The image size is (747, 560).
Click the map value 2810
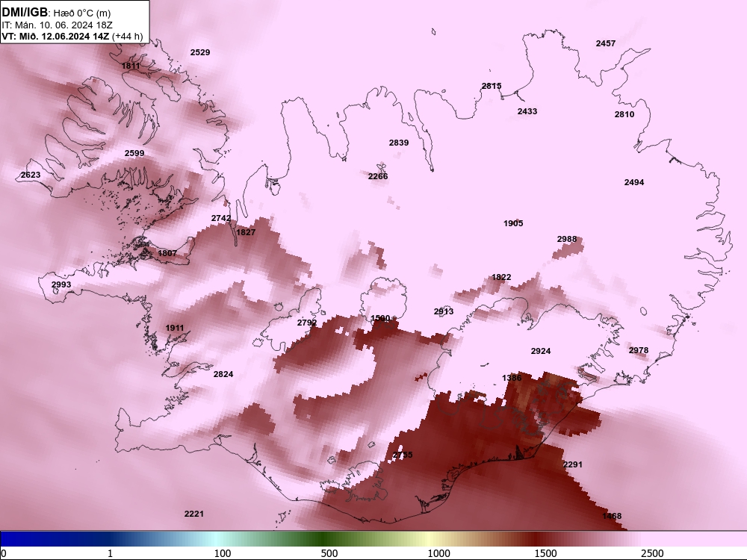click(624, 114)
